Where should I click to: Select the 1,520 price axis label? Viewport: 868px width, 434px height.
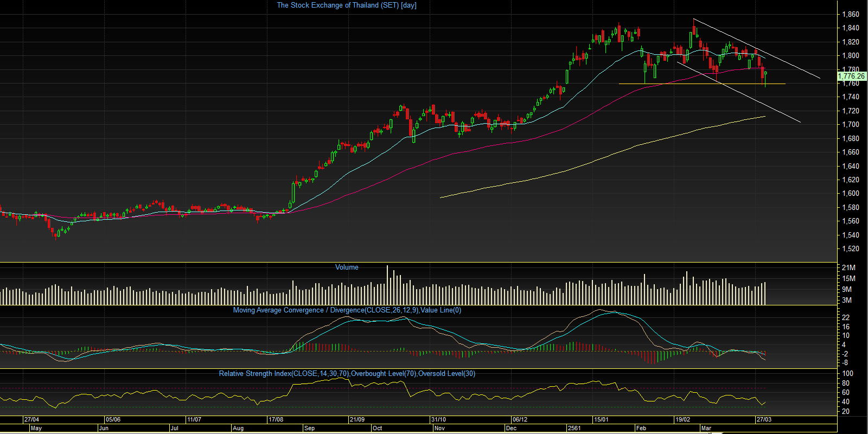850,249
